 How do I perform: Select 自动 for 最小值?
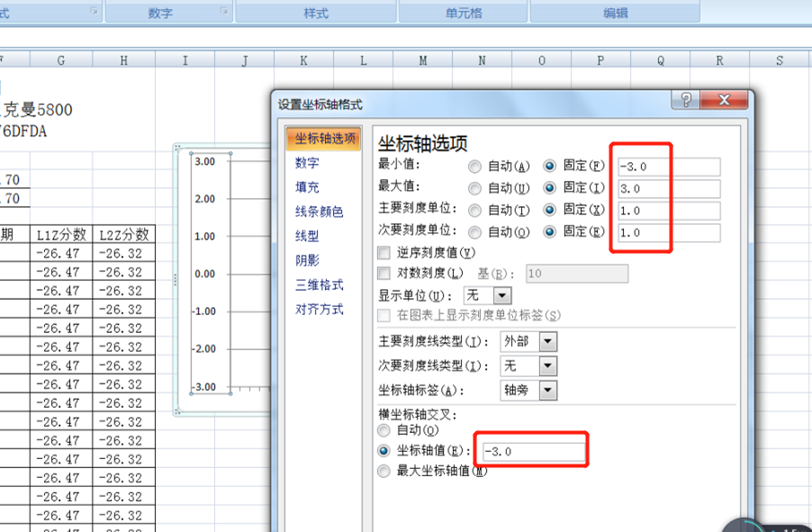click(474, 167)
